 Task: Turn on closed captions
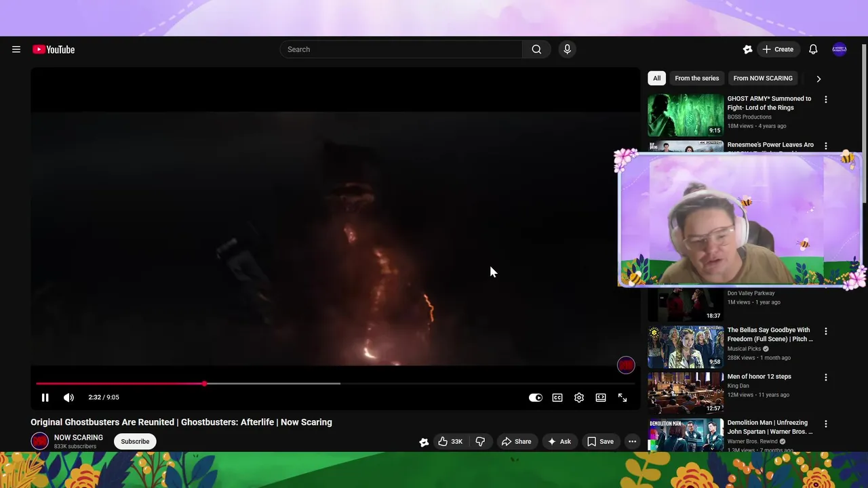(x=557, y=398)
